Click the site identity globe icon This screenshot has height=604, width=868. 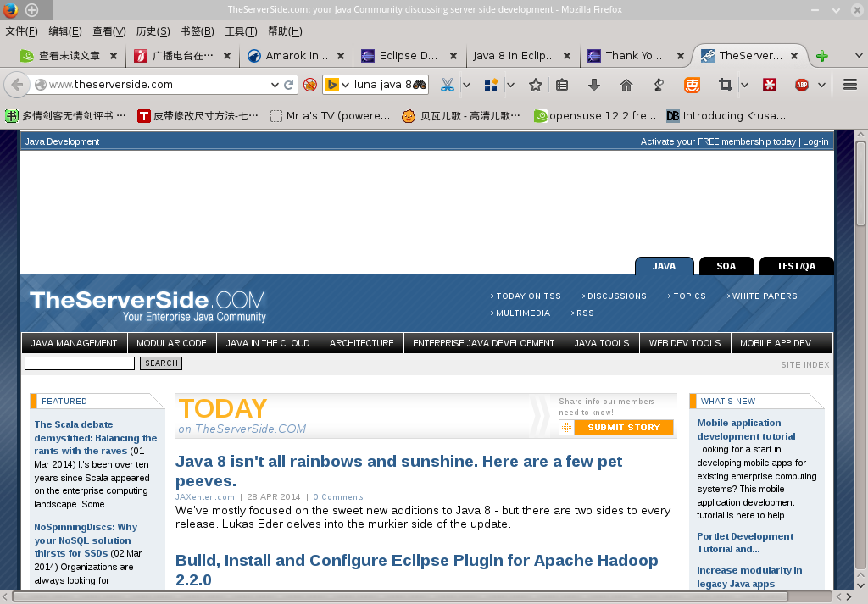point(41,85)
